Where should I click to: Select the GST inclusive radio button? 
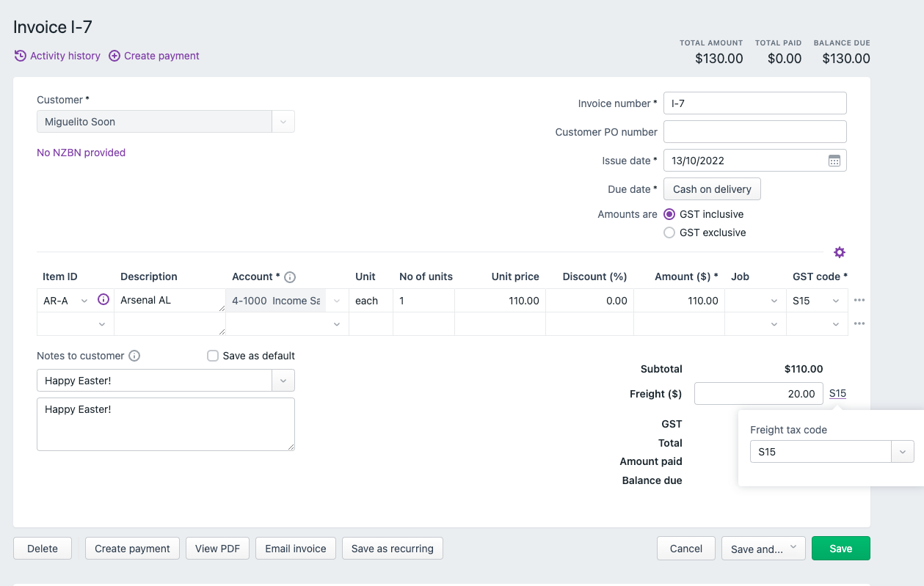click(x=669, y=213)
